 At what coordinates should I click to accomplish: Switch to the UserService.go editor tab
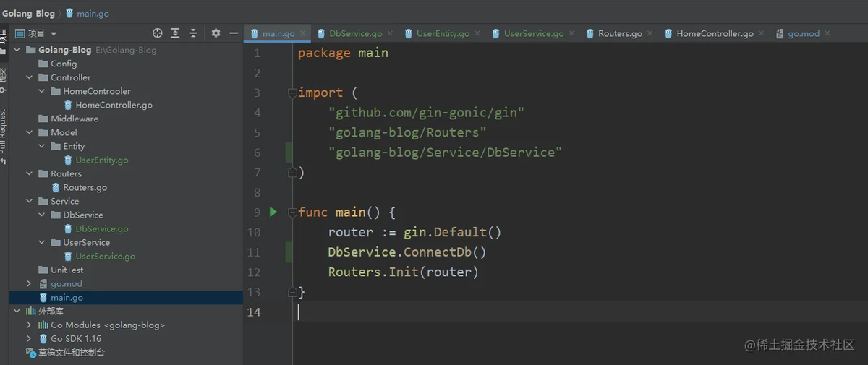point(533,33)
